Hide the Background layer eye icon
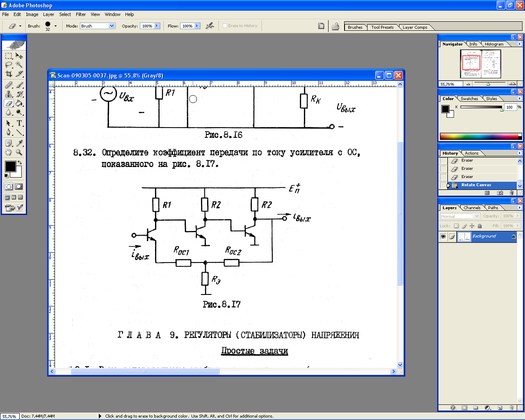525x420 pixels. point(443,237)
